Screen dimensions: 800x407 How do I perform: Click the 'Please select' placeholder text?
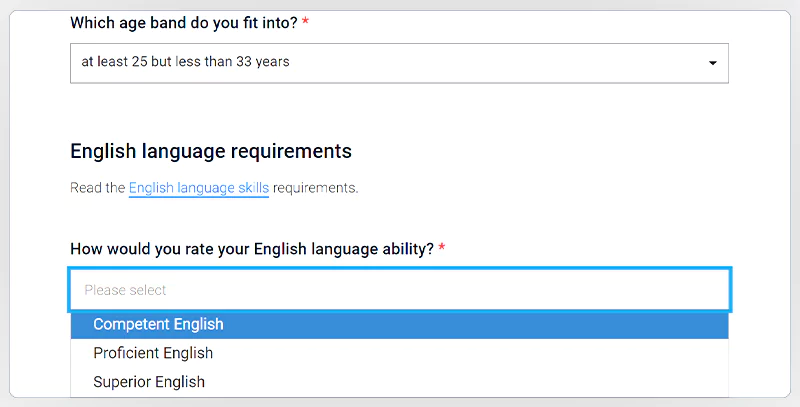125,290
